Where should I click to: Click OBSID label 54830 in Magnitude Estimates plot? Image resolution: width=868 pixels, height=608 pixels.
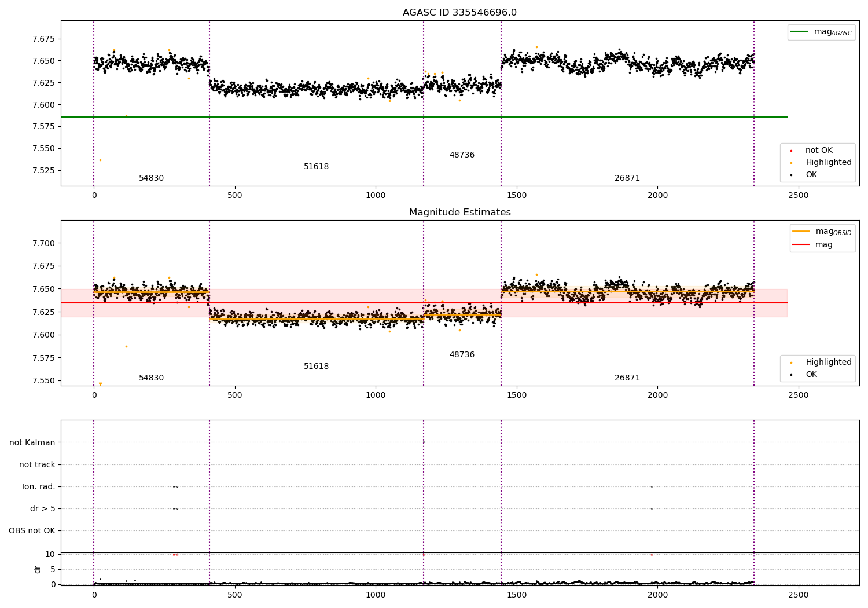coord(151,378)
